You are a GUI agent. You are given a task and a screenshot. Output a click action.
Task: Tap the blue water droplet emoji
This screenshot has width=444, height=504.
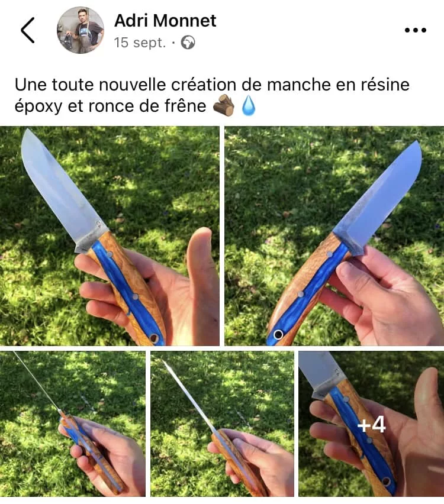point(249,105)
